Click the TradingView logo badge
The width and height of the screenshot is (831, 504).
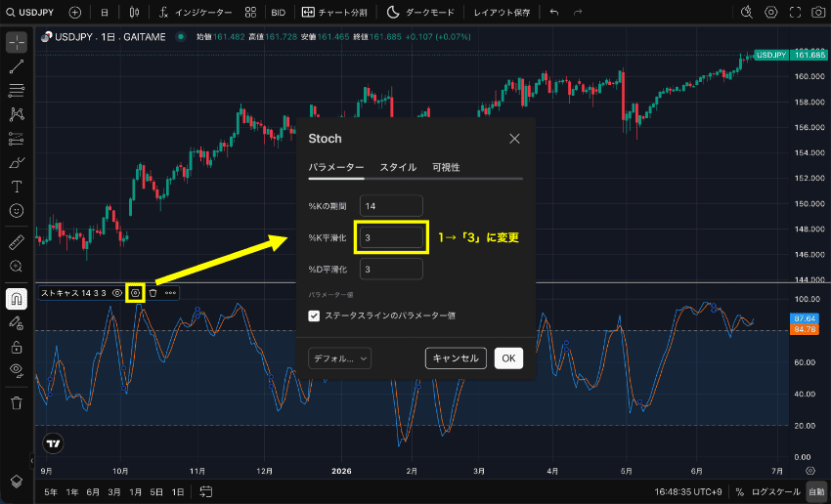tap(53, 443)
